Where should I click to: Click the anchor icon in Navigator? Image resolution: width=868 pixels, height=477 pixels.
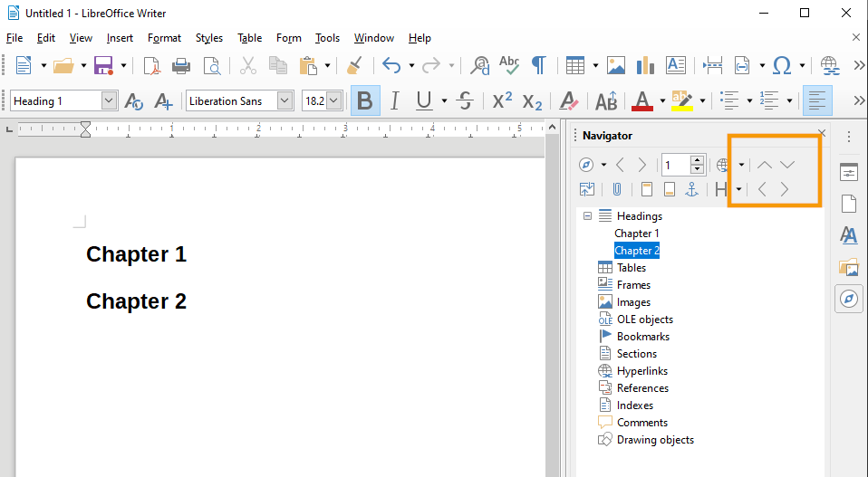[691, 189]
